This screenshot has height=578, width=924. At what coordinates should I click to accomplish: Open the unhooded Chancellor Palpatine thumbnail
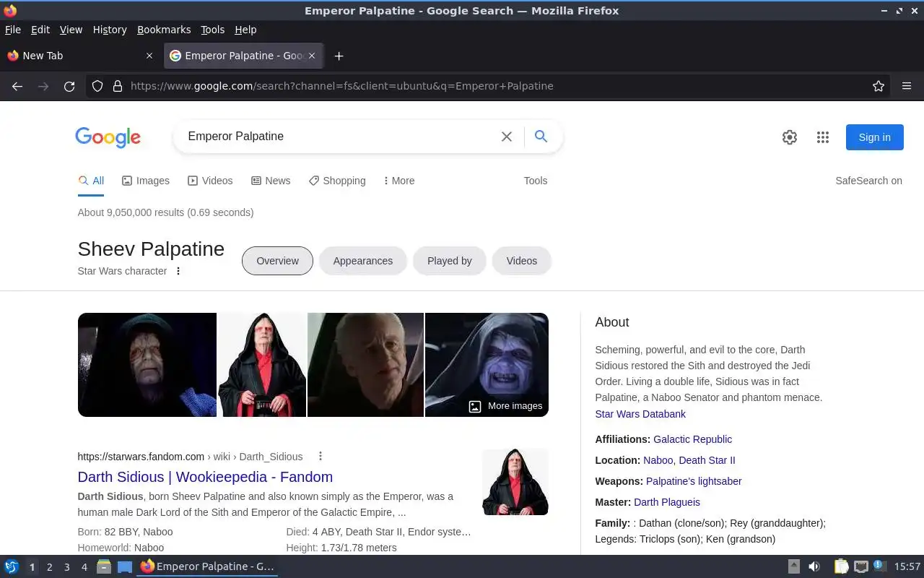[x=365, y=365]
